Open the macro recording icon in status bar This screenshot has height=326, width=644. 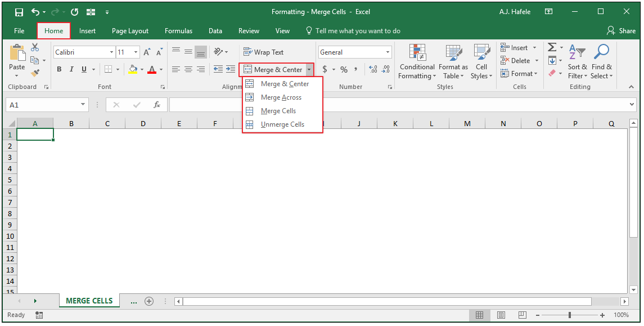39,315
